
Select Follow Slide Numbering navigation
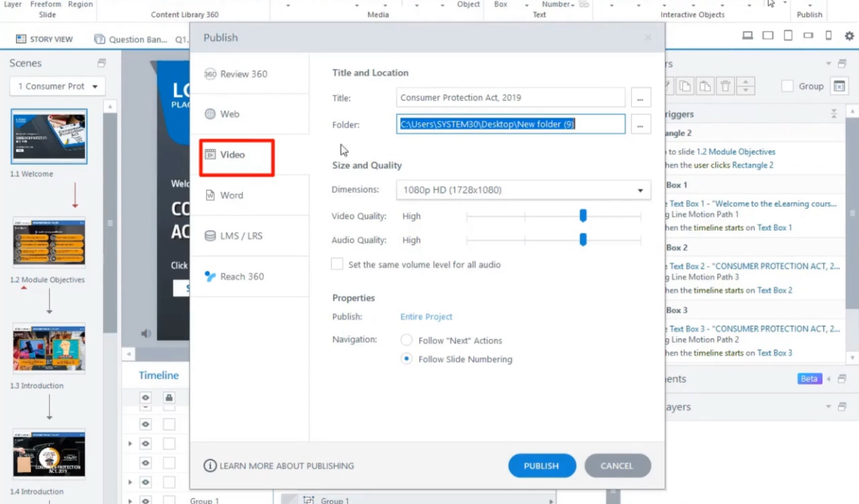406,359
